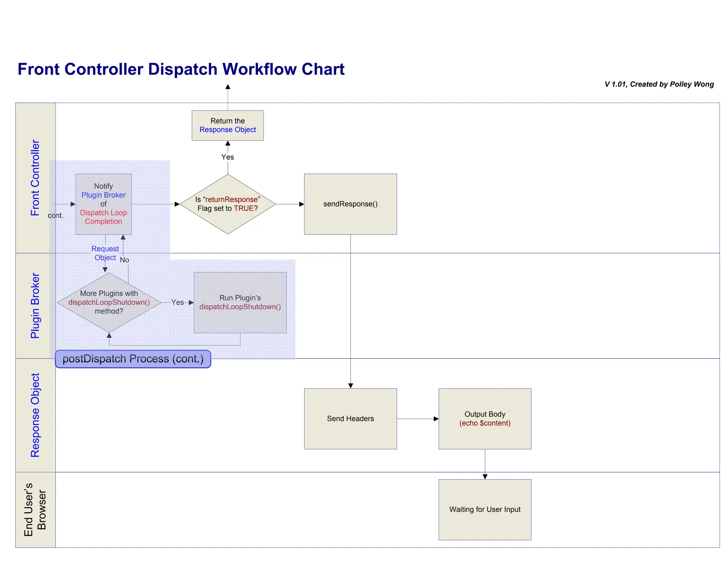
Task: Click the sendResponse() process box
Action: pyautogui.click(x=350, y=204)
